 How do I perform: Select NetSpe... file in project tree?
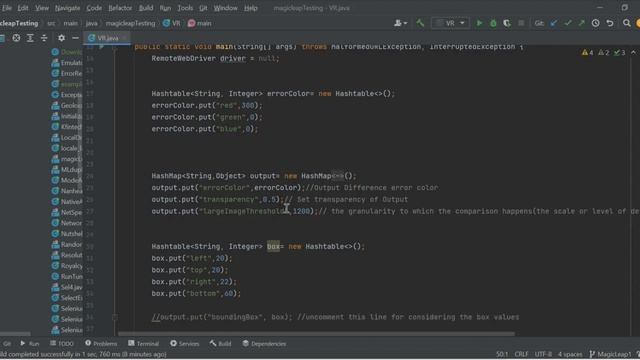[x=67, y=212]
